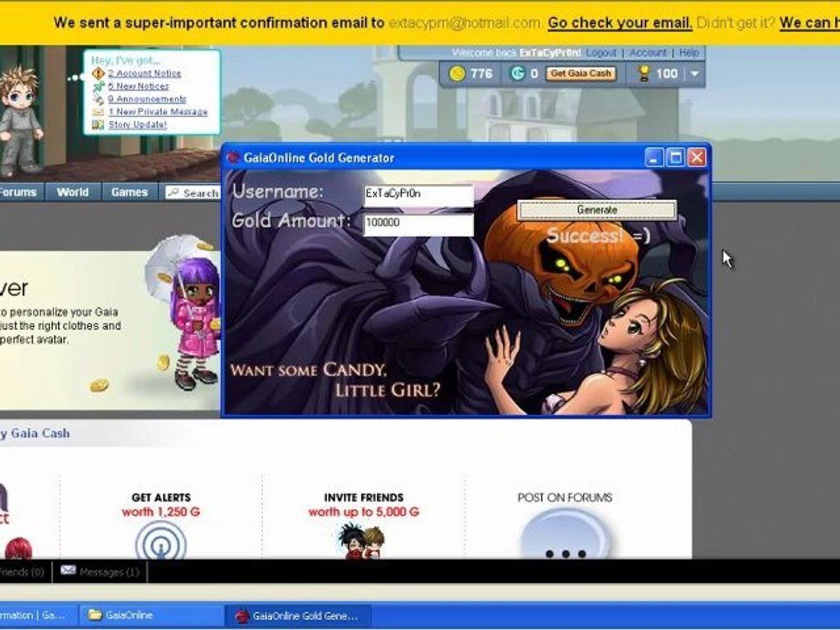Click the folder icon on GaiaOnline taskbar button
The image size is (840, 630).
click(94, 614)
